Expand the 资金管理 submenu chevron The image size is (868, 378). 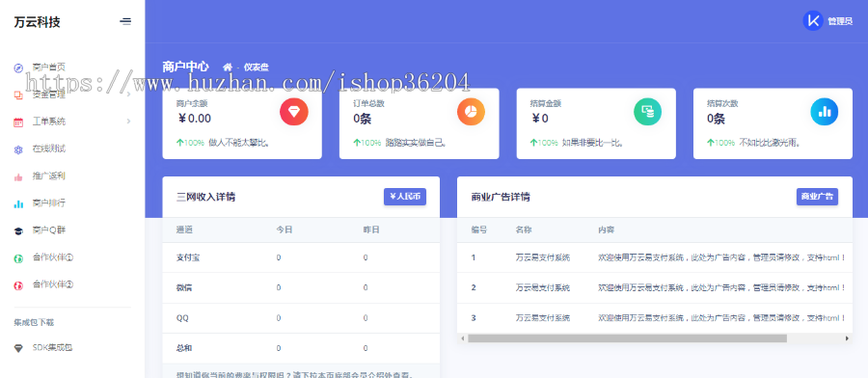(x=129, y=94)
